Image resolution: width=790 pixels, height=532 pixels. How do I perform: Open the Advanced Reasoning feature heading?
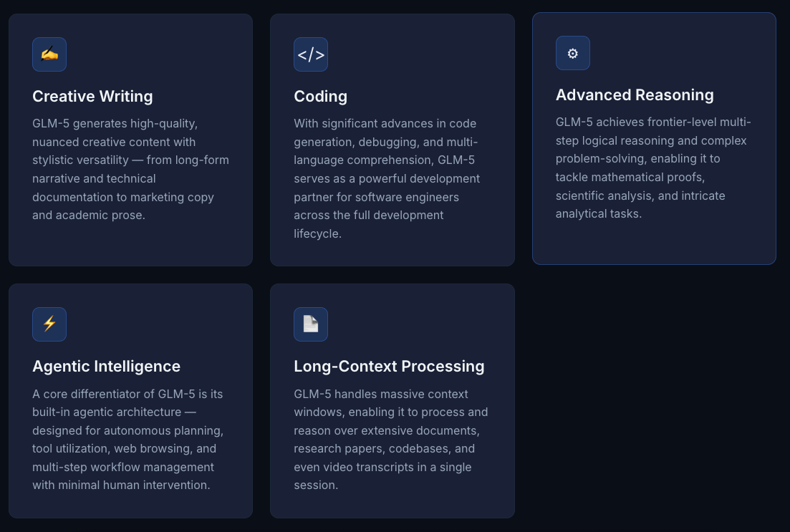(x=635, y=95)
